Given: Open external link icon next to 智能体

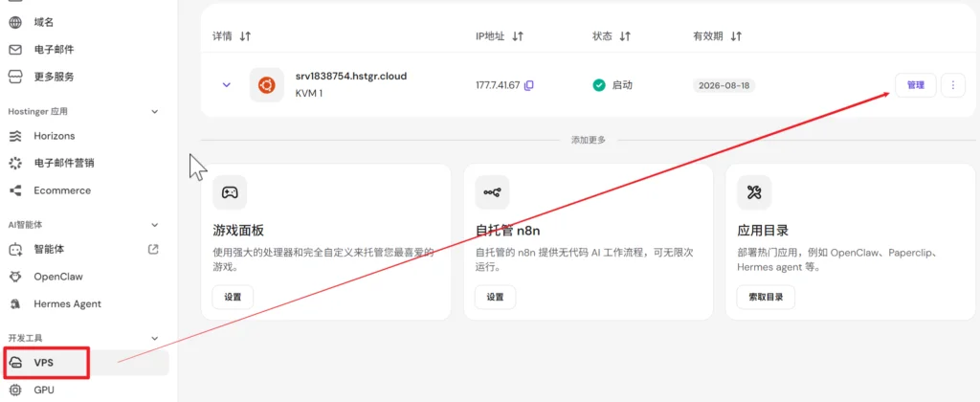Looking at the screenshot, I should (153, 249).
